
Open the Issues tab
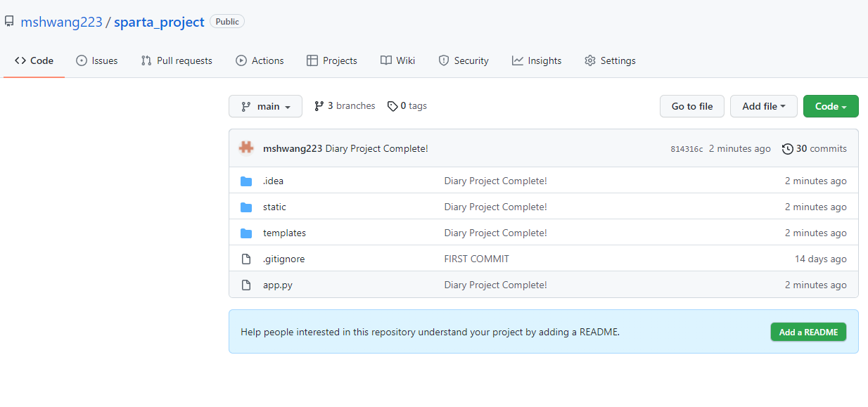(96, 61)
